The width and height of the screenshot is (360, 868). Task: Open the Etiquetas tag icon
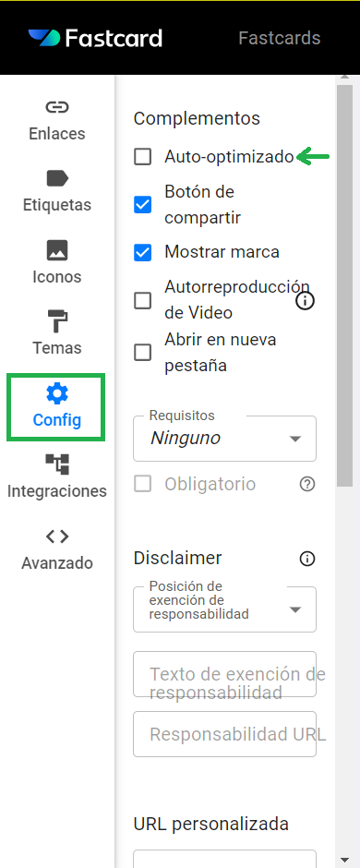coord(57,178)
